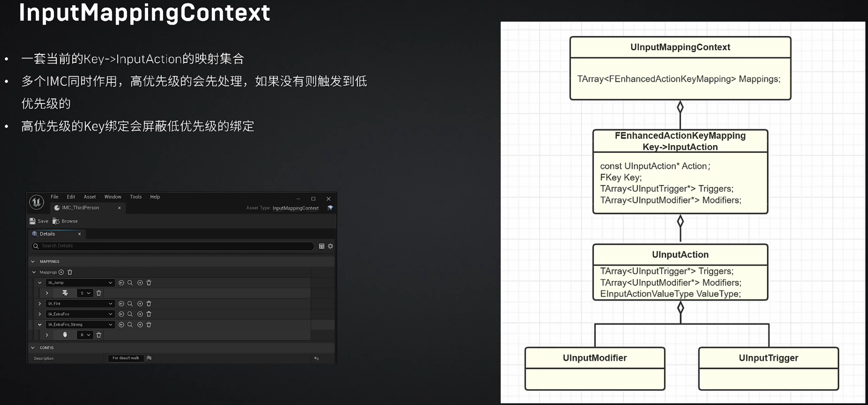
Task: Click the Search Details input field
Action: (x=173, y=246)
